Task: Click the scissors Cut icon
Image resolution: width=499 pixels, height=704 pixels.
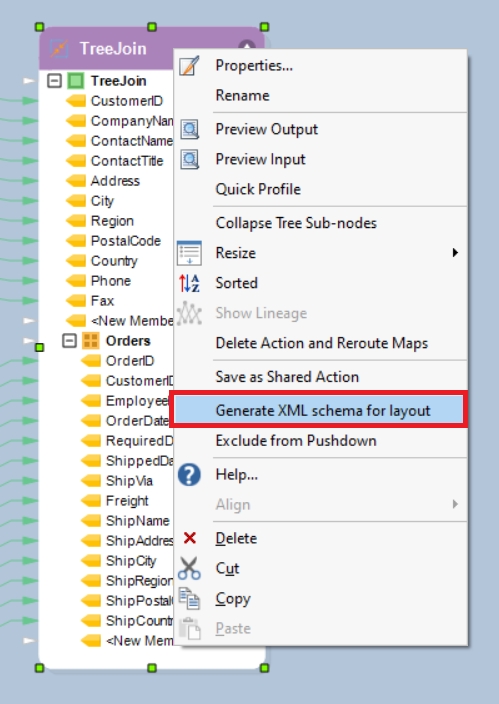Action: 189,568
